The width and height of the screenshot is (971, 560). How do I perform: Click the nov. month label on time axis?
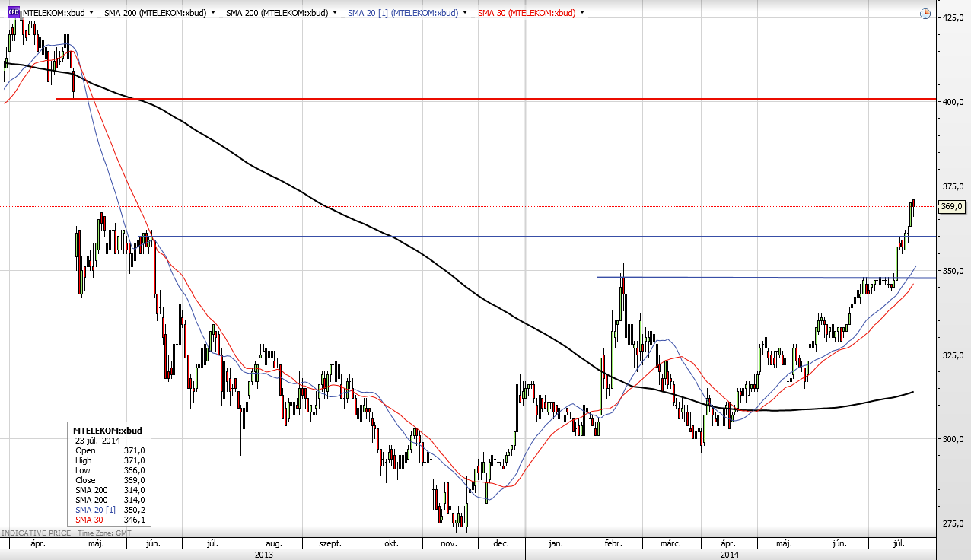(x=449, y=544)
